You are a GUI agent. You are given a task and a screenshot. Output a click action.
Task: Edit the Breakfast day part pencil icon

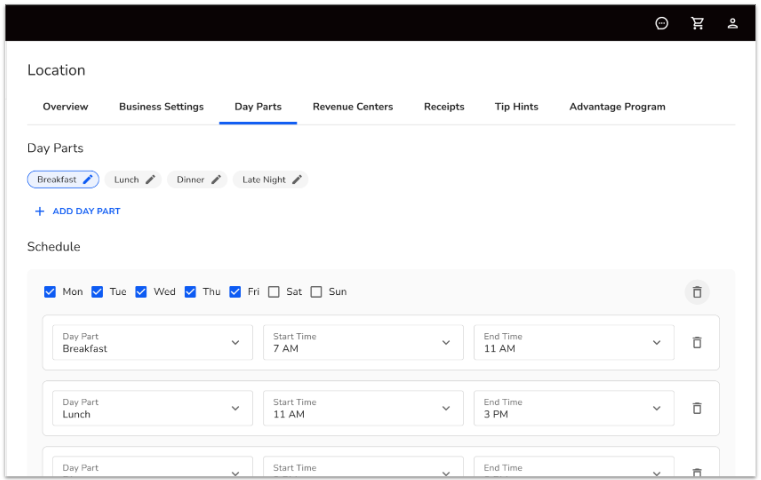pyautogui.click(x=88, y=180)
